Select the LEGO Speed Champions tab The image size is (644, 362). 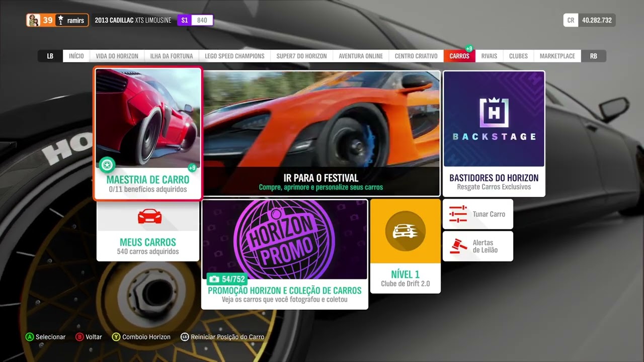[234, 56]
